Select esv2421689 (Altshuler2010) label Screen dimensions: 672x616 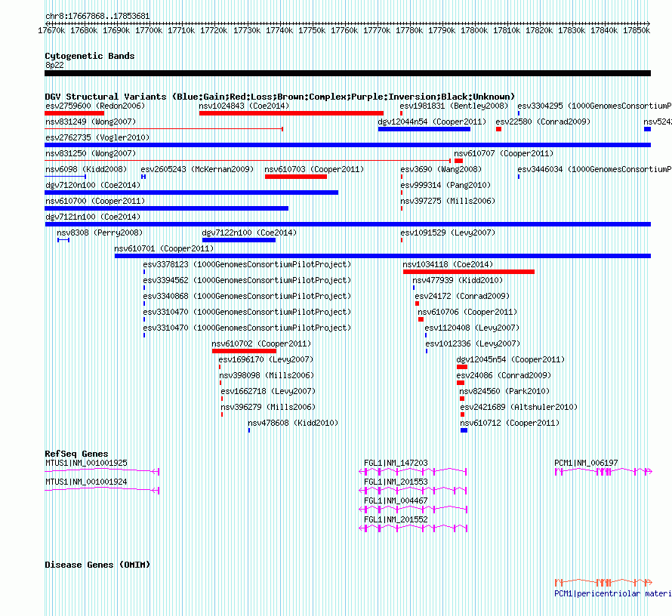tap(519, 407)
